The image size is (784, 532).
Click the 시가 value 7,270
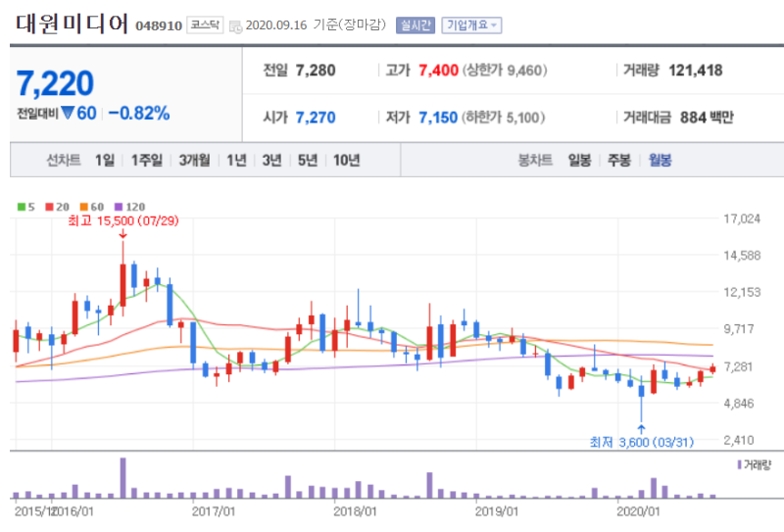click(x=316, y=118)
